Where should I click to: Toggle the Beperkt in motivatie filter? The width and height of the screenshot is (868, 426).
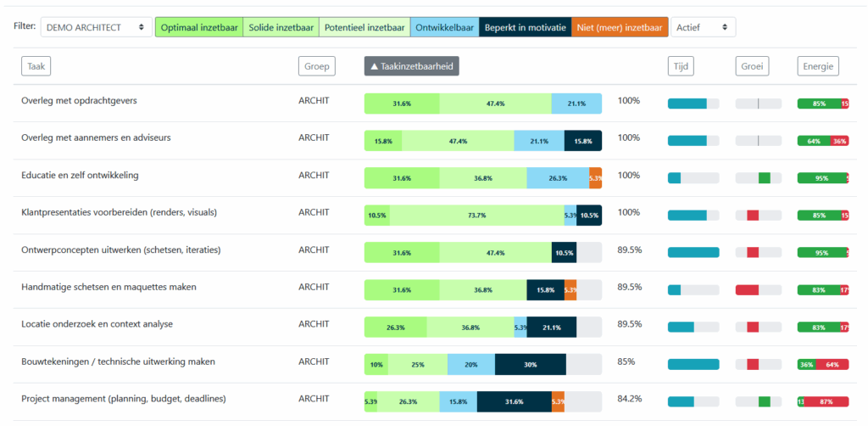[525, 27]
